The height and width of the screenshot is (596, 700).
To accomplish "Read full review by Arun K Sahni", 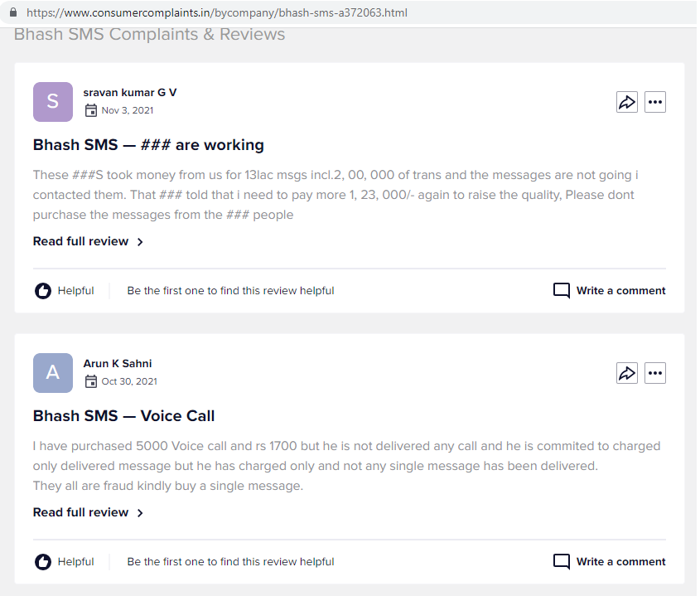I will click(81, 512).
